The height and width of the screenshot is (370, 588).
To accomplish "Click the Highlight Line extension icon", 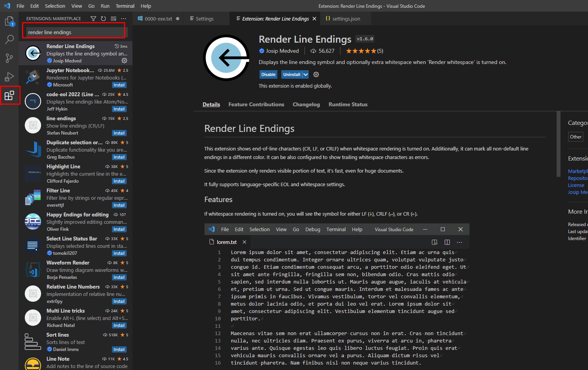I will (x=33, y=173).
